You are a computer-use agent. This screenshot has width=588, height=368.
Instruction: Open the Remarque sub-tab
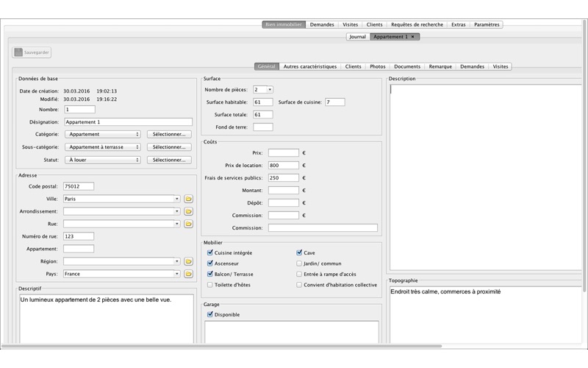[x=440, y=66]
